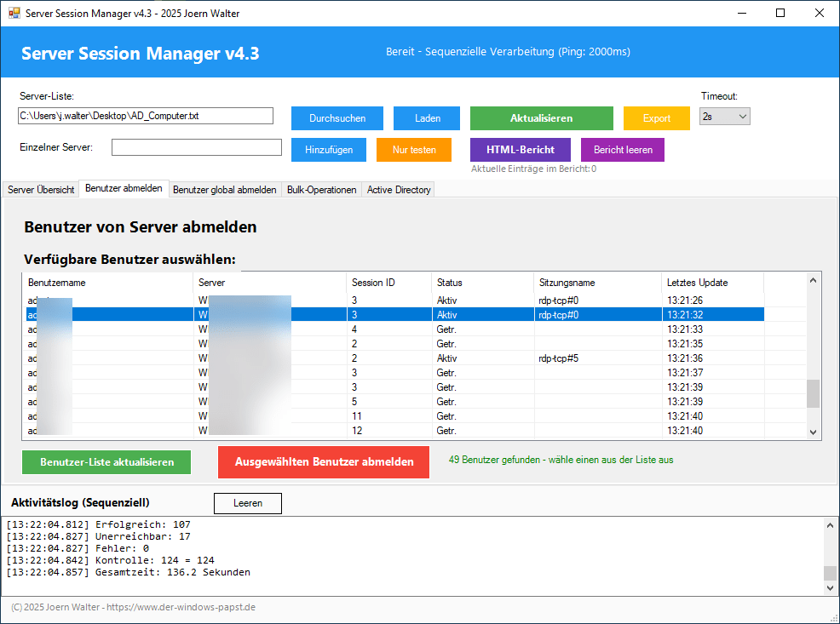This screenshot has height=624, width=840.
Task: Click the Durchsuchen button
Action: coord(337,118)
